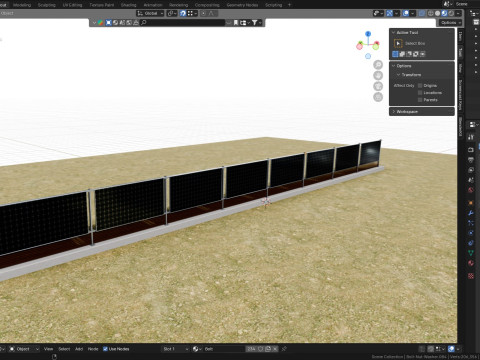The image size is (480, 360).
Task: Open the UV Editing workspace tab
Action: 72,5
